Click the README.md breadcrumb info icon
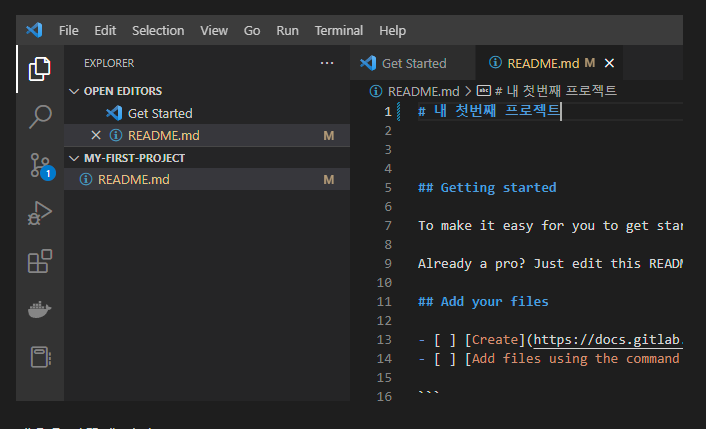Viewport: 706px width, 429px height. 376,91
